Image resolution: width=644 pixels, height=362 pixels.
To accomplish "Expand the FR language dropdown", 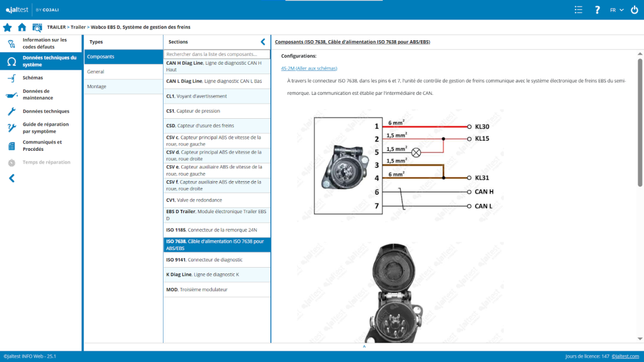I will (616, 10).
